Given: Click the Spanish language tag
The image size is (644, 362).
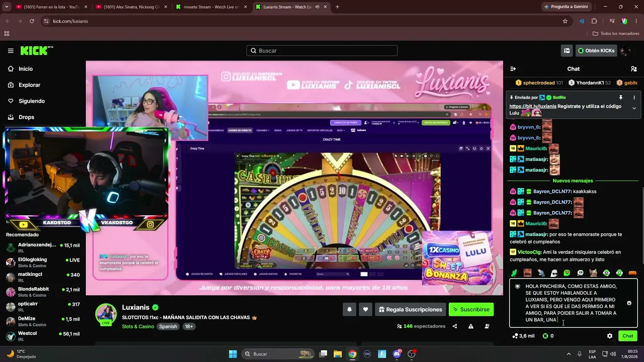Looking at the screenshot, I should pyautogui.click(x=168, y=326).
